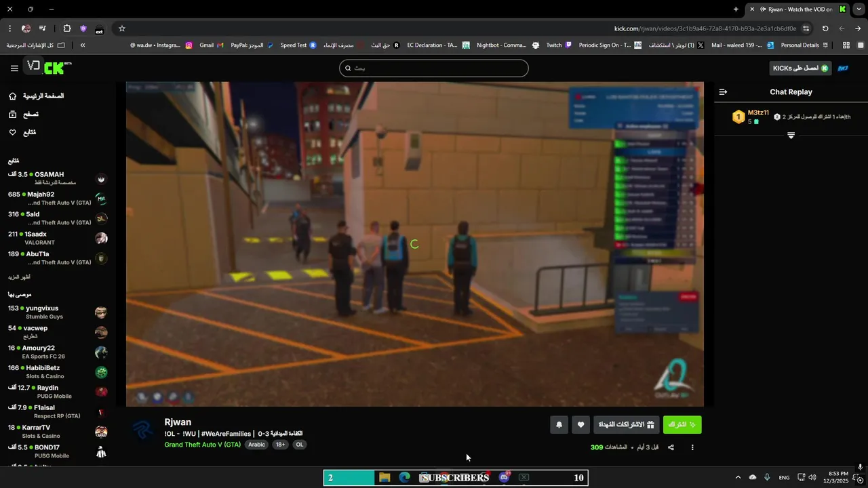Open Amoury22 EA Sports FC 26 channel
This screenshot has height=488, width=868.
(58, 352)
